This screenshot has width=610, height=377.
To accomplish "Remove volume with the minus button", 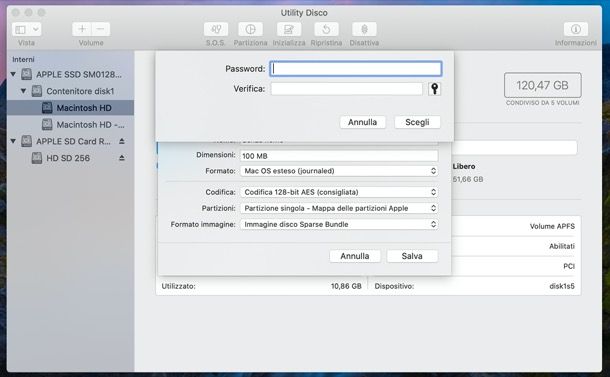I will click(x=100, y=29).
